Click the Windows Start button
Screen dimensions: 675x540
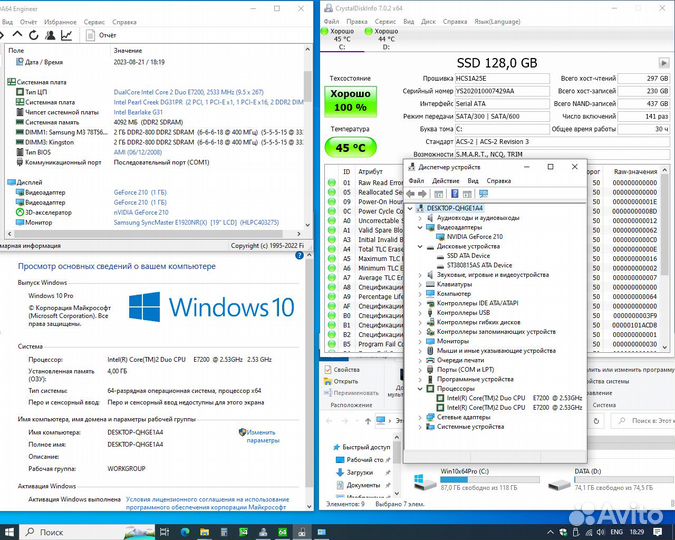9,532
